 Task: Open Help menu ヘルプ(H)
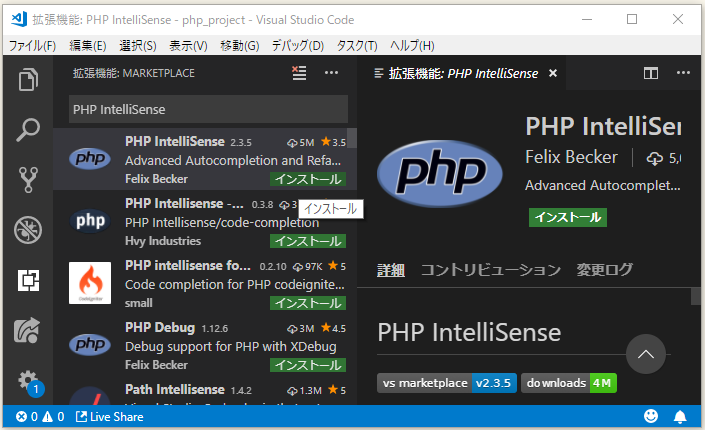click(412, 45)
